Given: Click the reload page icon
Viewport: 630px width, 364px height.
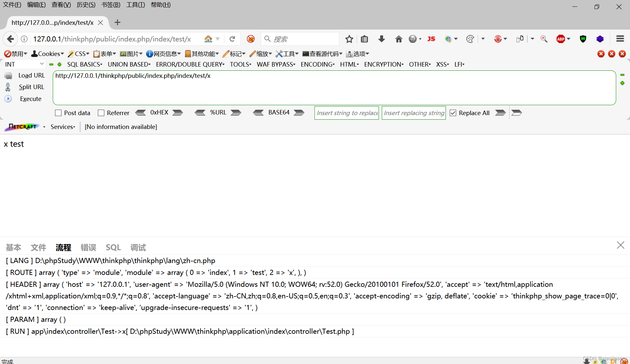Looking at the screenshot, I should coord(232,39).
